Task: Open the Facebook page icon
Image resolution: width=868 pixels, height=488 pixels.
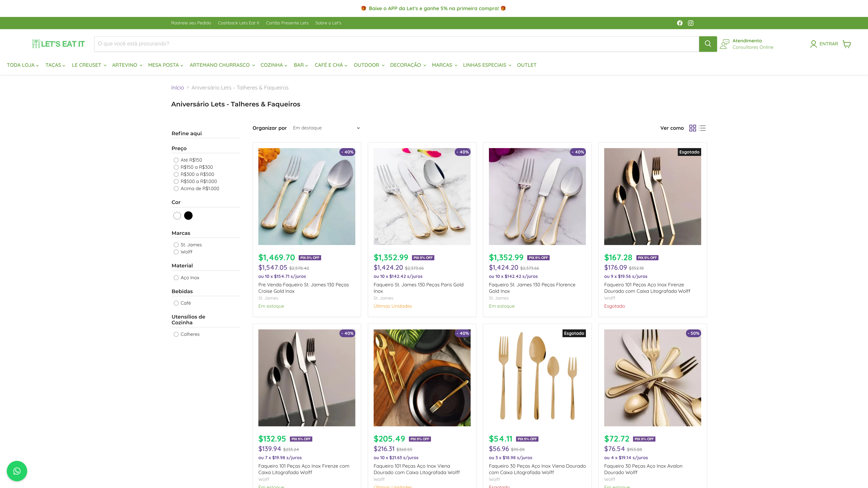Action: tap(680, 23)
